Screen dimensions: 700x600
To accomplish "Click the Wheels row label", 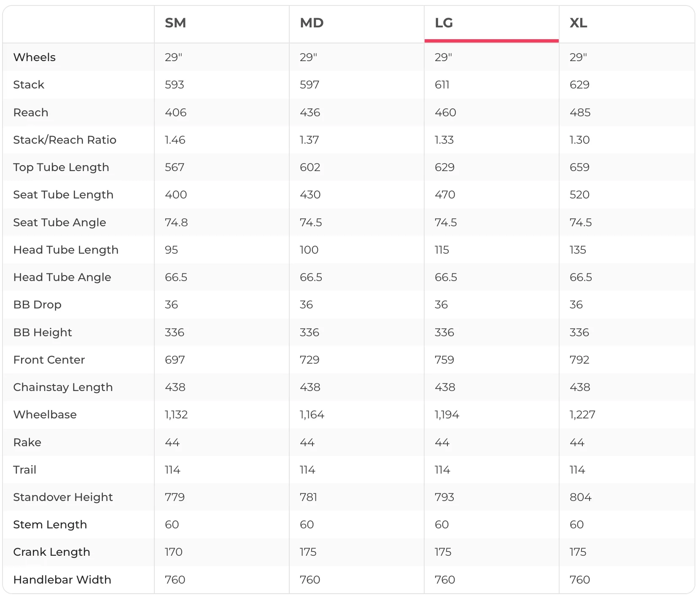I will pyautogui.click(x=35, y=57).
